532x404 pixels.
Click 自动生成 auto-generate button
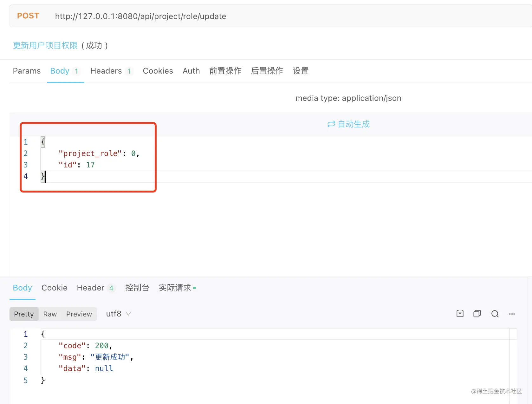348,124
